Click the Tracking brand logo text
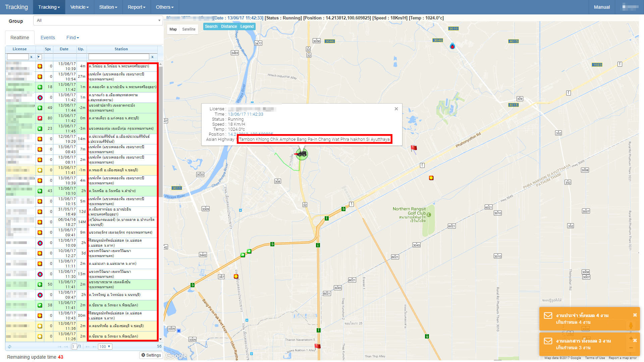This screenshot has width=644, height=362. (x=16, y=7)
